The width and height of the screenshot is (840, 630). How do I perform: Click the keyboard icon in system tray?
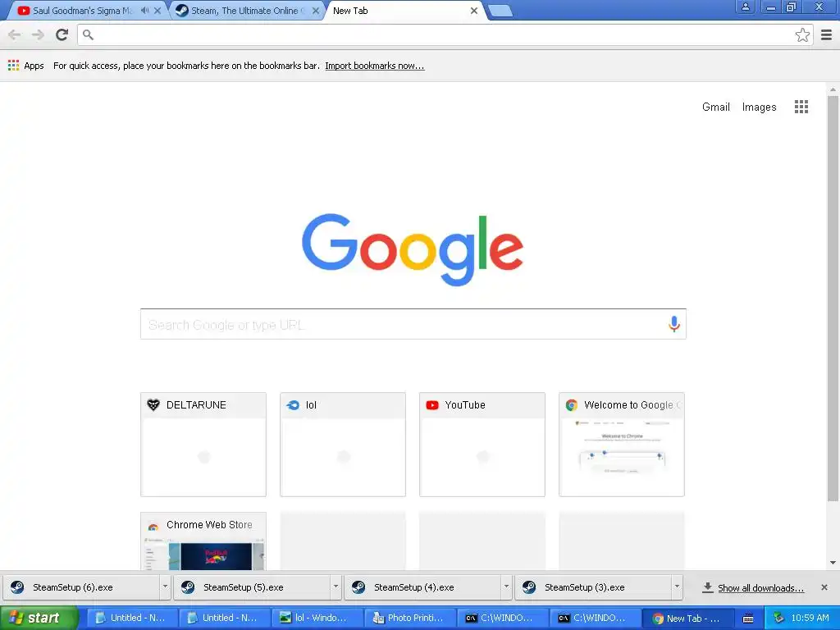click(748, 619)
